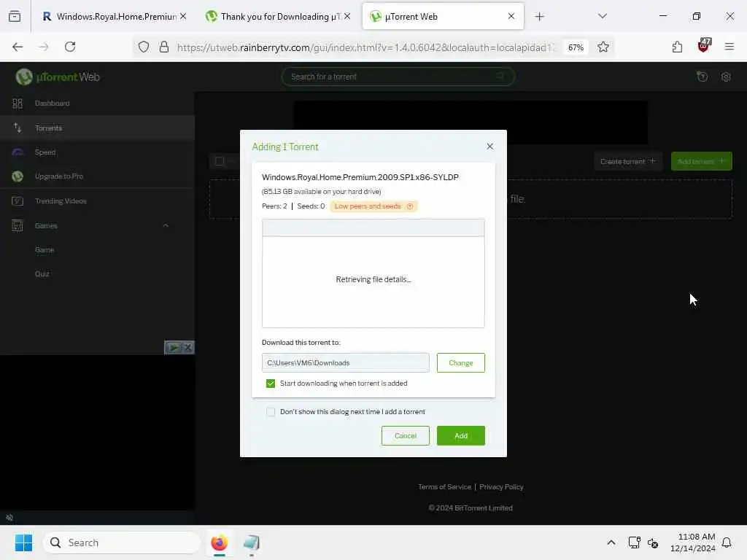The width and height of the screenshot is (747, 560).
Task: Bookmark this page with star icon
Action: [603, 47]
